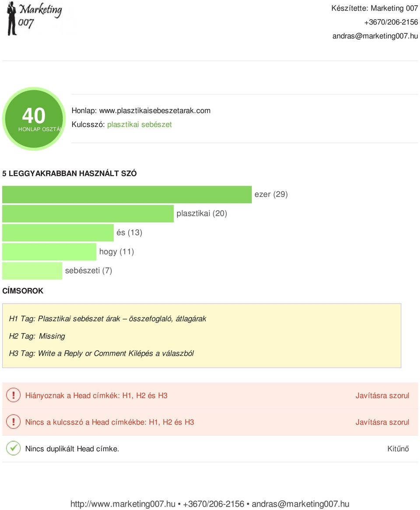
Task: Select the green keyword plasztikai sebészet
Action: tap(140, 125)
